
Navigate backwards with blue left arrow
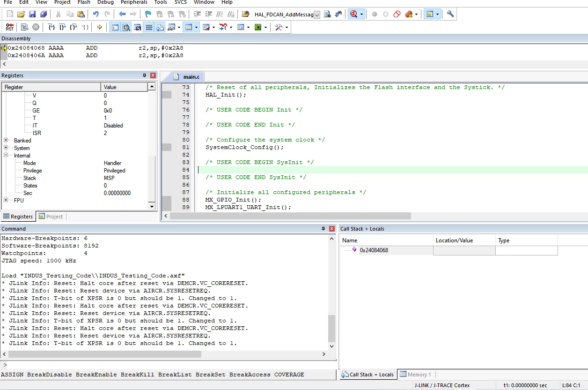click(122, 14)
